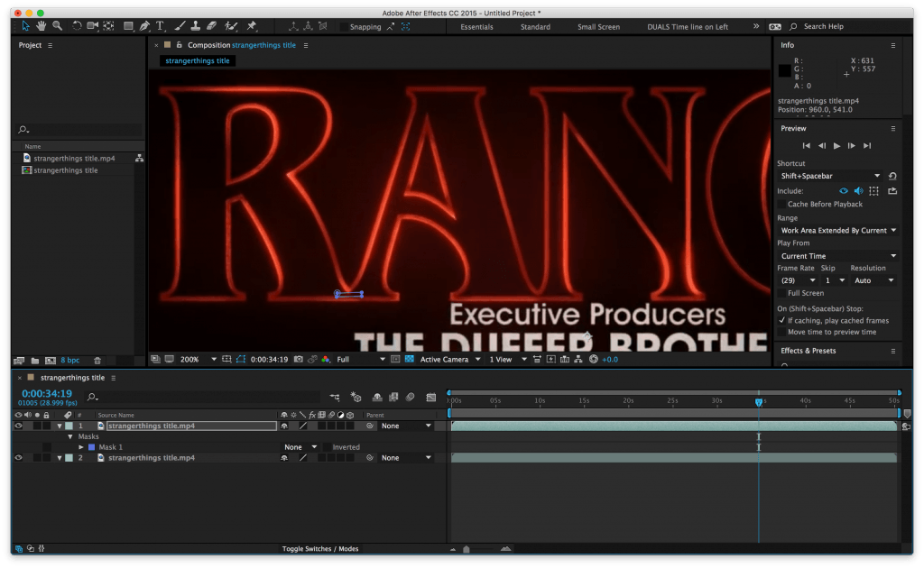
Task: Click the play button in Preview panel
Action: click(x=836, y=146)
